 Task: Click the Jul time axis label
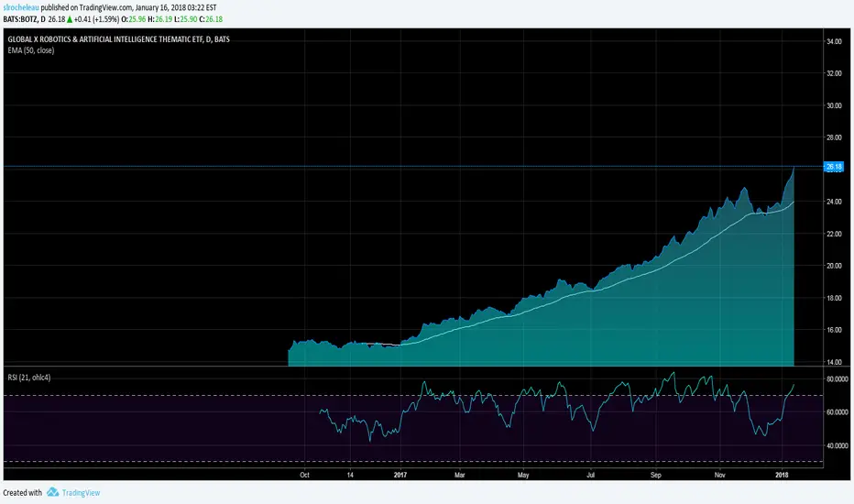tap(590, 475)
